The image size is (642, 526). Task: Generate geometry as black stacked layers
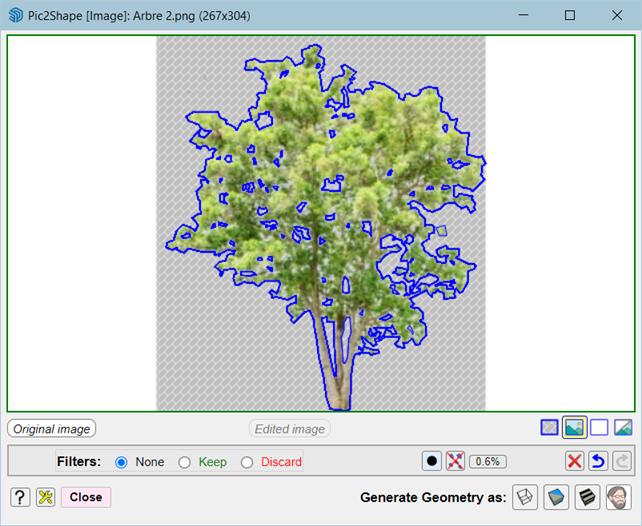(588, 497)
